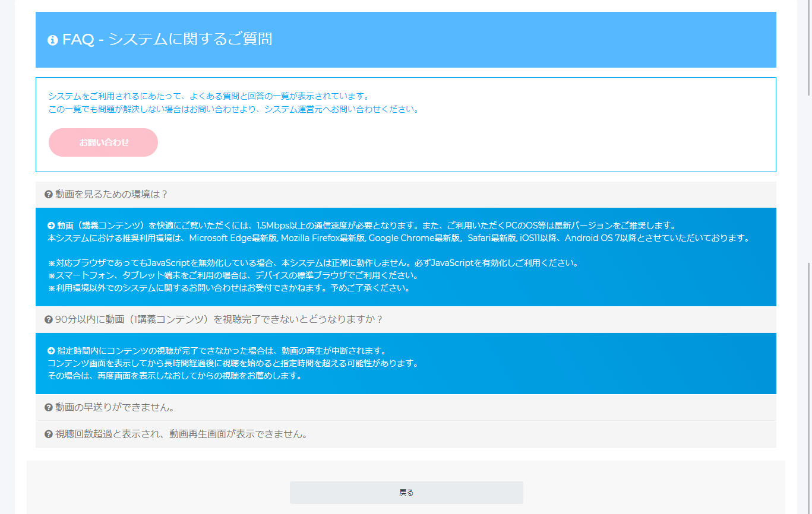Viewport: 812px width, 514px height.
Task: Open the お問い合わせ contact button
Action: [103, 142]
